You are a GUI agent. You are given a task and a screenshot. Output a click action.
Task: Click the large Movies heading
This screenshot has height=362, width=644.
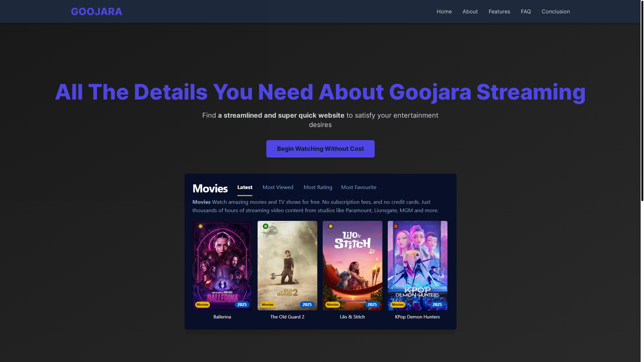click(210, 189)
